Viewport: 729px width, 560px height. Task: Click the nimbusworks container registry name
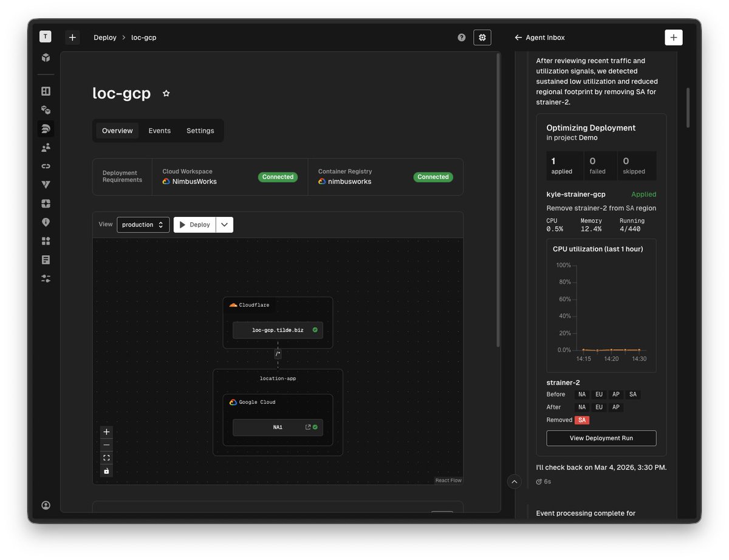point(350,182)
